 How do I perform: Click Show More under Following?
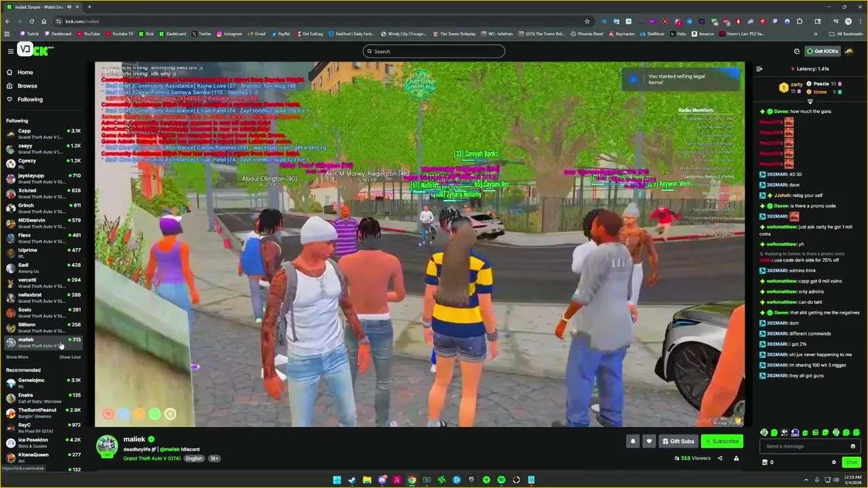tap(17, 357)
